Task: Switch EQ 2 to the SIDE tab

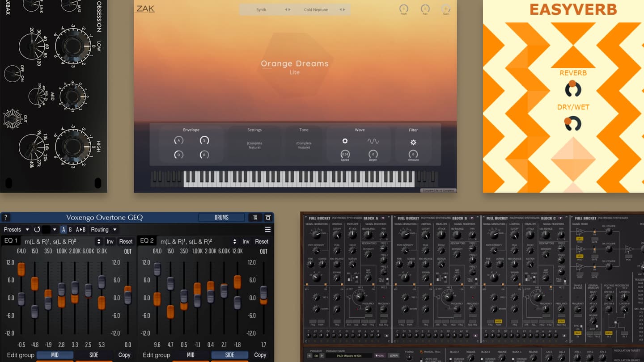Action: click(230, 355)
